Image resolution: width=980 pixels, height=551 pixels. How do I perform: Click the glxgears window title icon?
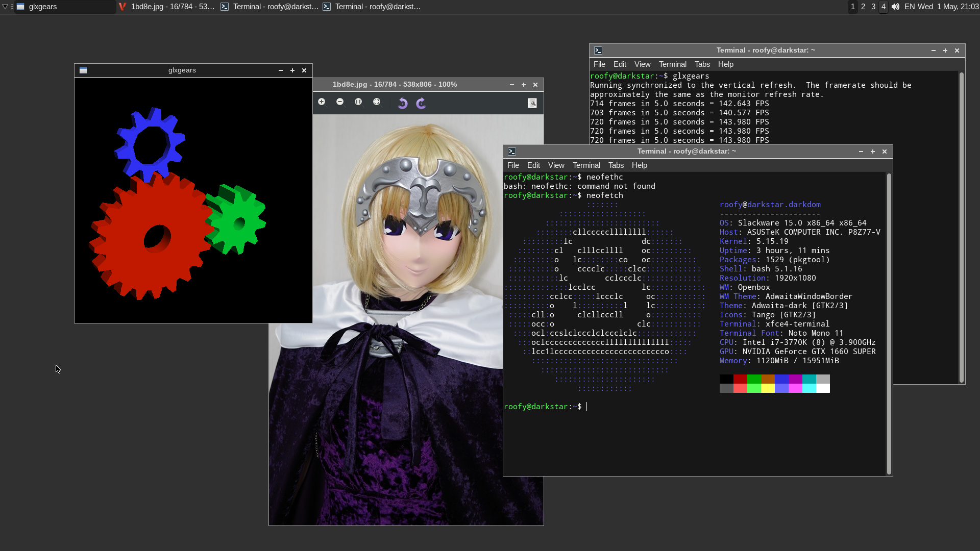click(x=83, y=70)
